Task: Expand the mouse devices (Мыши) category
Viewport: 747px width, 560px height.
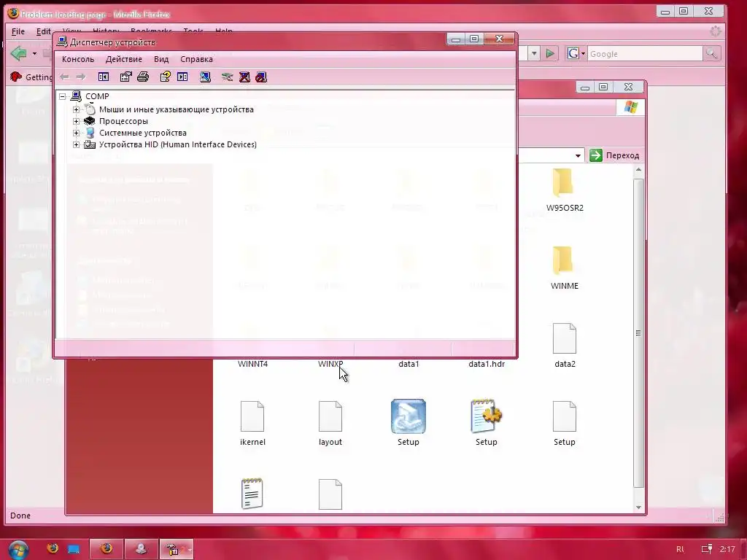Action: [76, 109]
